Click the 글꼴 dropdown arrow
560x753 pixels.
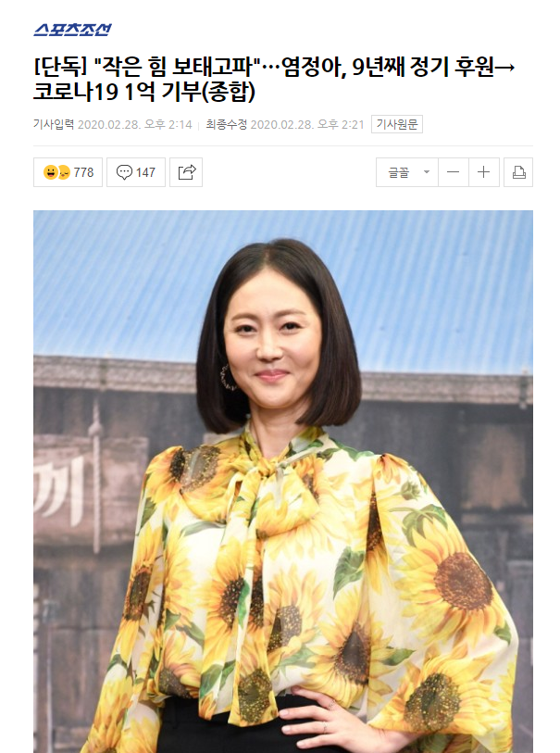pyautogui.click(x=426, y=172)
